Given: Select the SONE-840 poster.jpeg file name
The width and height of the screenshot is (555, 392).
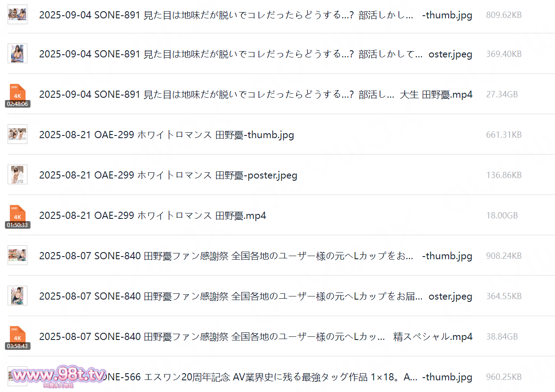Looking at the screenshot, I should tap(255, 296).
